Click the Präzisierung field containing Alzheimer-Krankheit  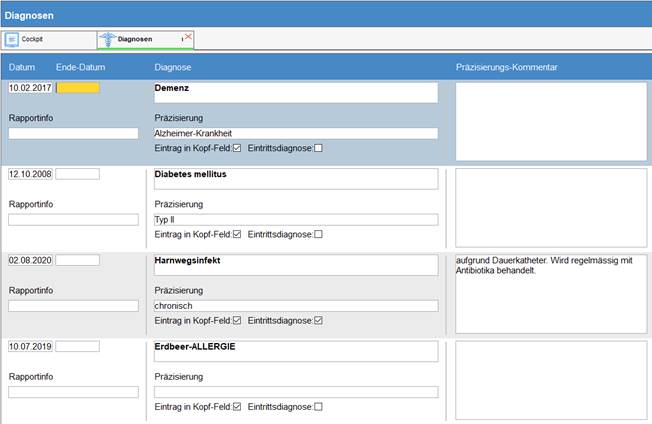pyautogui.click(x=295, y=133)
